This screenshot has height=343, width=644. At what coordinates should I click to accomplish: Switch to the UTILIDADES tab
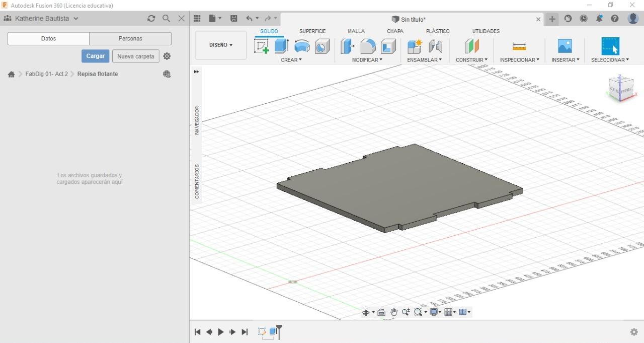pos(486,31)
